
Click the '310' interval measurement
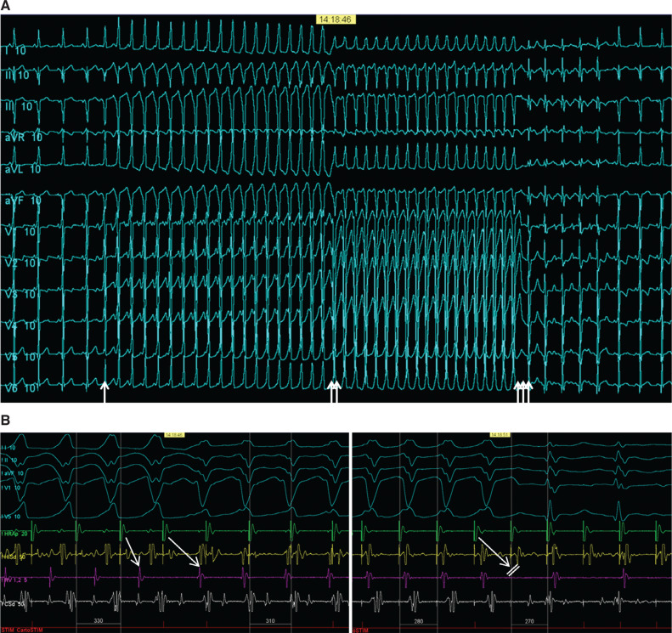pyautogui.click(x=270, y=620)
